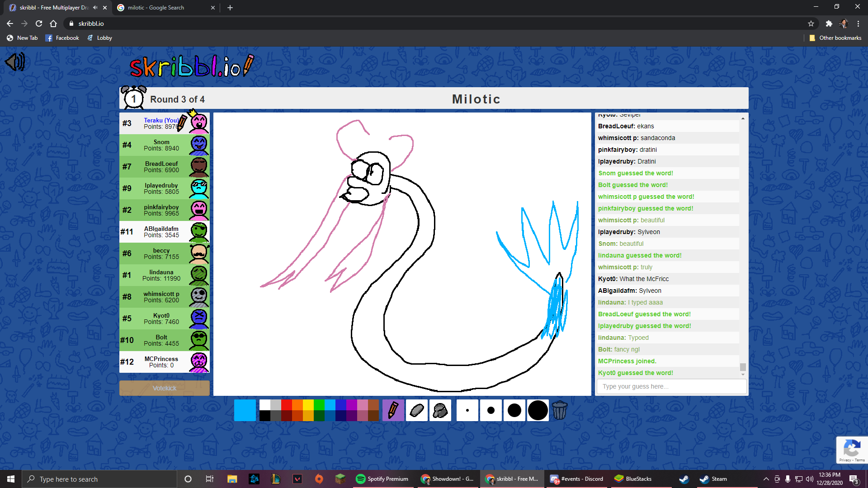Image resolution: width=868 pixels, height=488 pixels.
Task: Click the reCAPTCHA Privacy link
Action: (845, 460)
